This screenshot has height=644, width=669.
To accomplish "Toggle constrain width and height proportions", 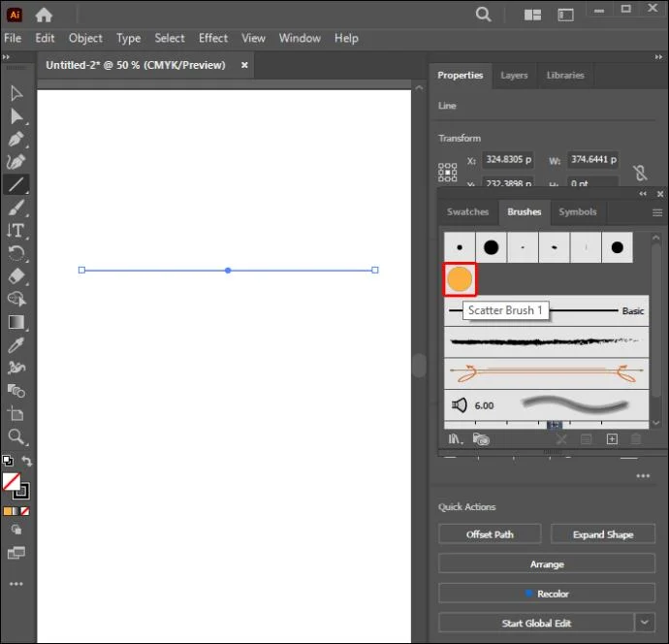I will click(640, 173).
